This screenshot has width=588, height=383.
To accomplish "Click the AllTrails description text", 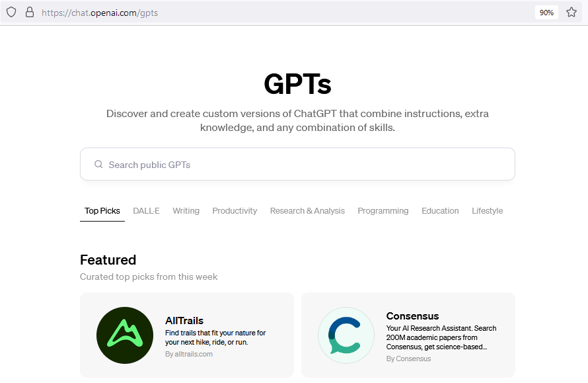I will coord(215,337).
